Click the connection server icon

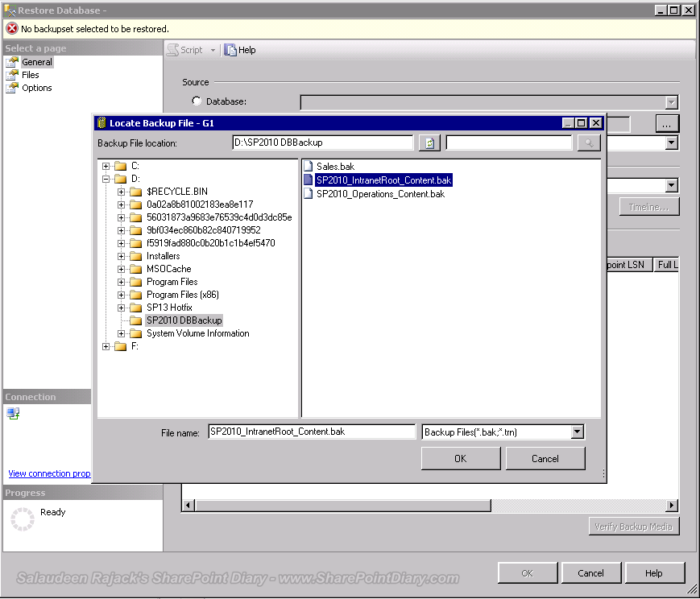(13, 413)
